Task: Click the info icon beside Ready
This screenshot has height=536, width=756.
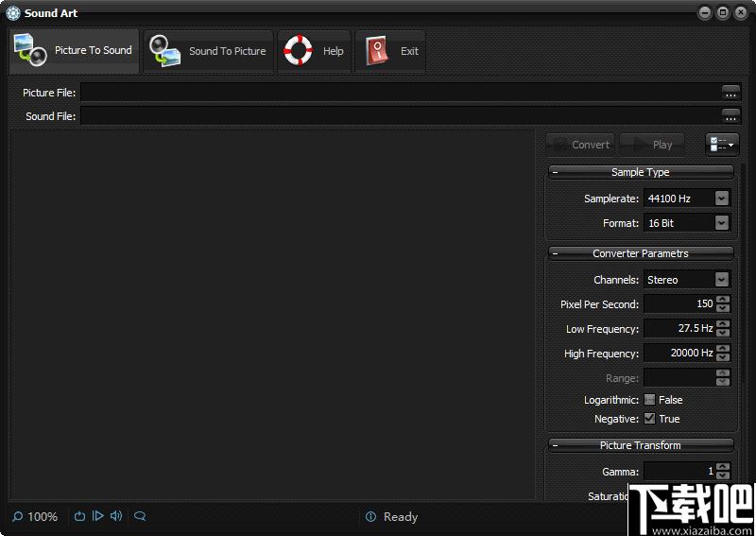Action: [370, 517]
